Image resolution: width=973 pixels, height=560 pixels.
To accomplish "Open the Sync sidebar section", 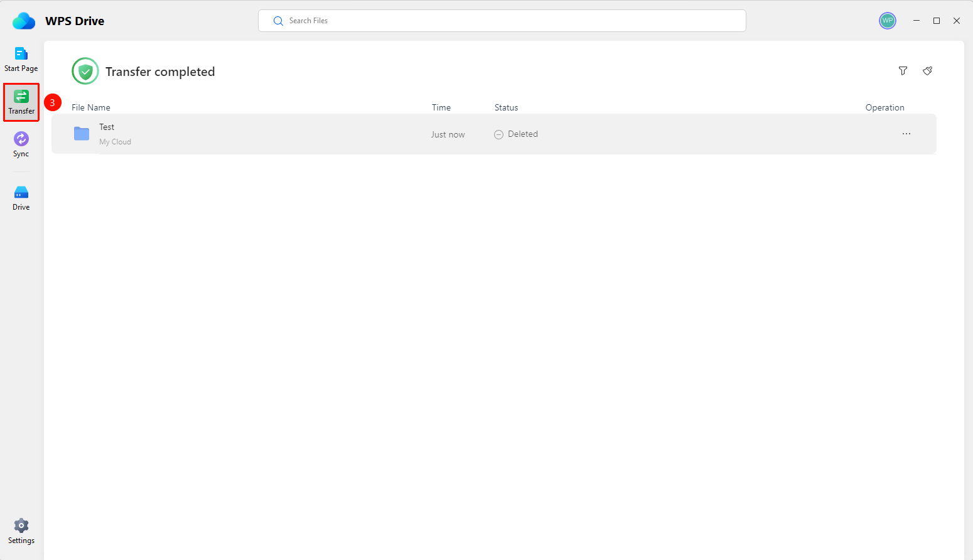I will [x=21, y=145].
